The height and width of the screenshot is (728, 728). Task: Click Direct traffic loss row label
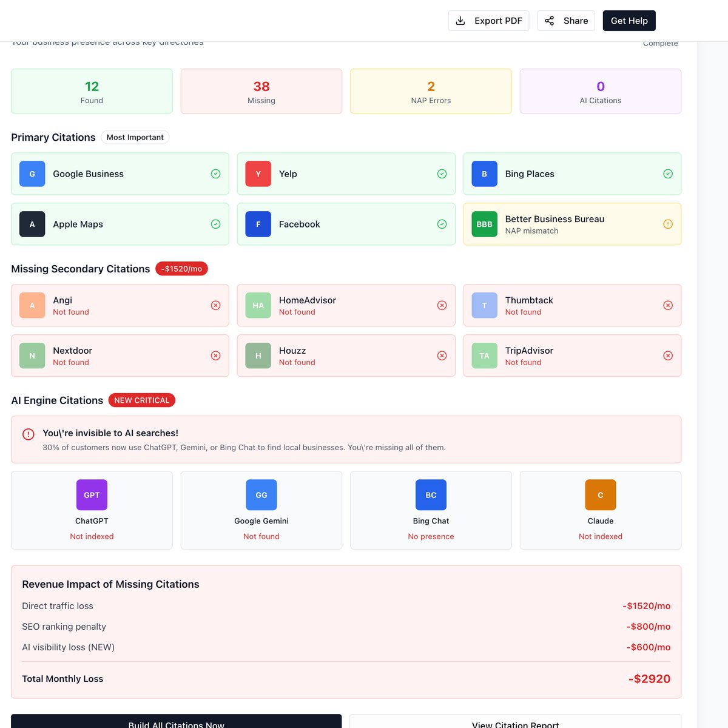(x=58, y=606)
